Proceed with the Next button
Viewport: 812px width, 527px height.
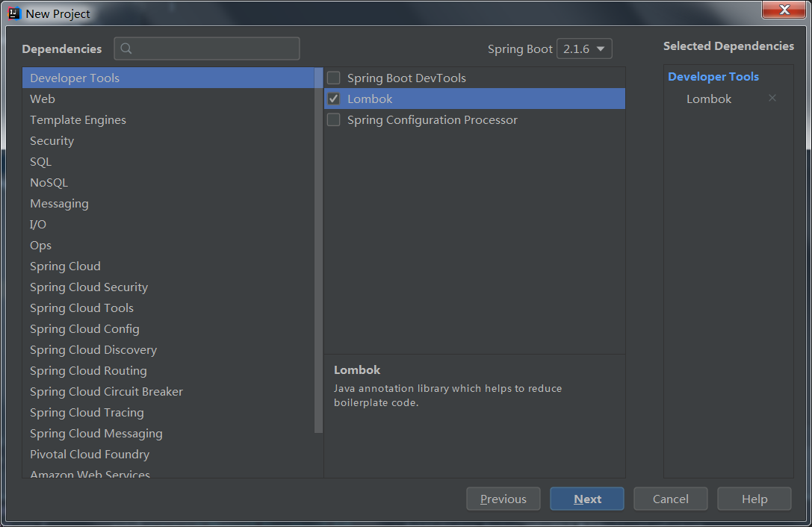point(587,499)
